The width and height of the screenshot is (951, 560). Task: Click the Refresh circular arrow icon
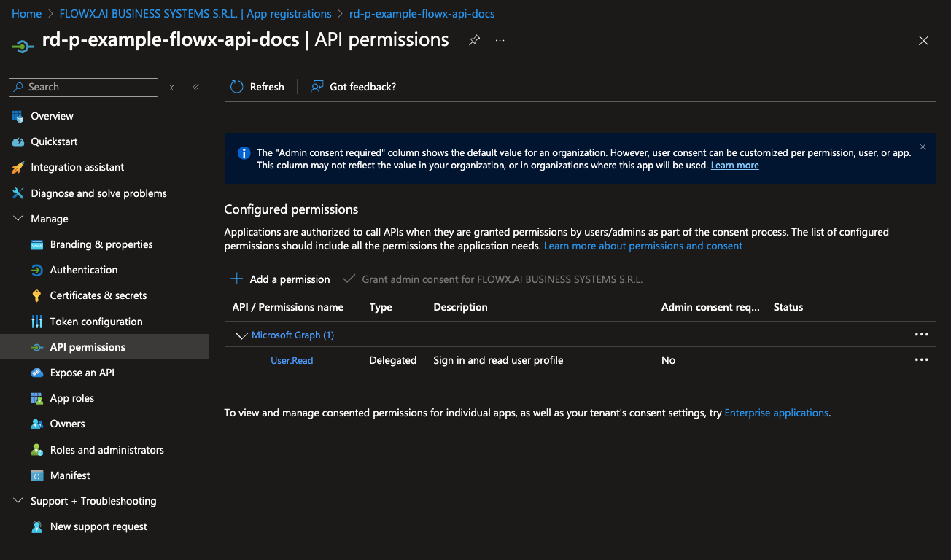[236, 87]
